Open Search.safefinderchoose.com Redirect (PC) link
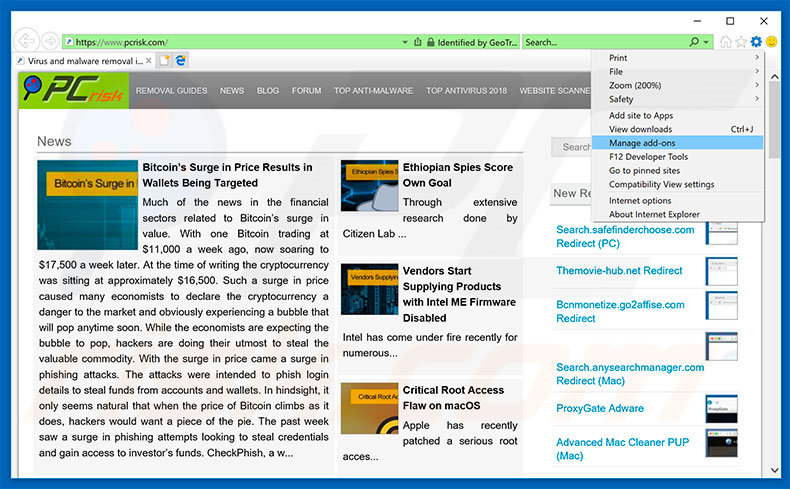Viewport: 790px width, 489px height. pyautogui.click(x=625, y=236)
